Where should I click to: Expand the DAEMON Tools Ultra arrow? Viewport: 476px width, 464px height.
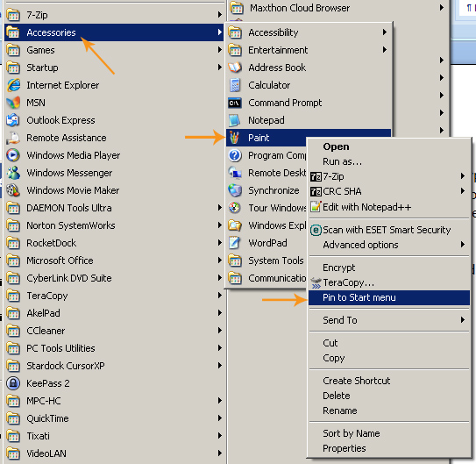coord(220,208)
